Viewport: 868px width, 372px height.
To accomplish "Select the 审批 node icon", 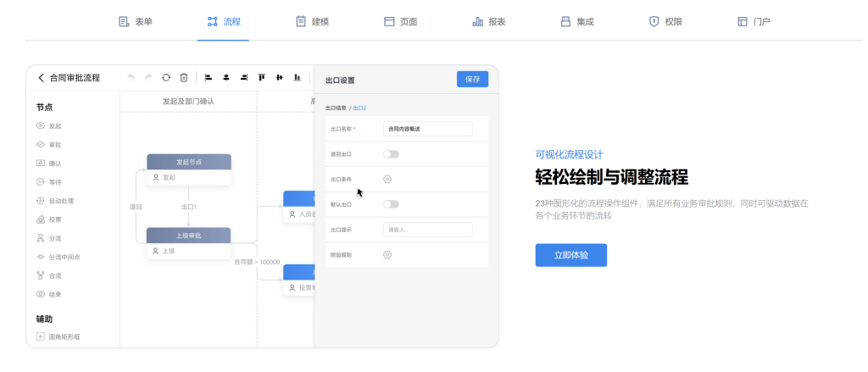I will (x=41, y=144).
